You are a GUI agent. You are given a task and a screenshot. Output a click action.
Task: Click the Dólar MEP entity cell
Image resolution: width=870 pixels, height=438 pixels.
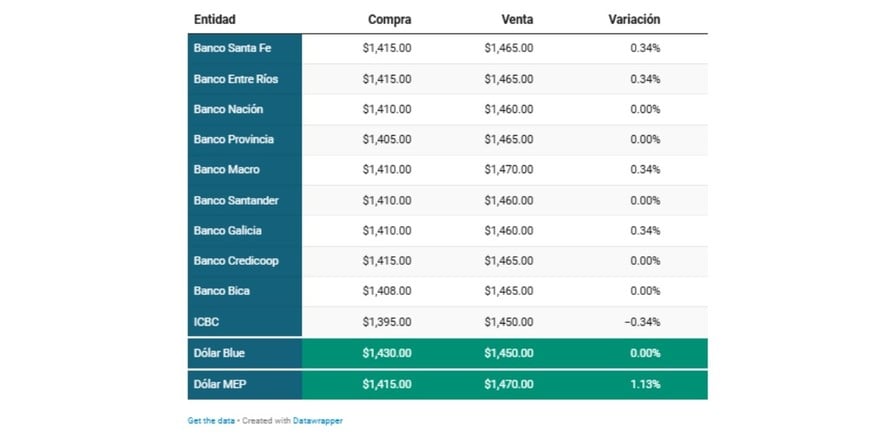click(219, 384)
